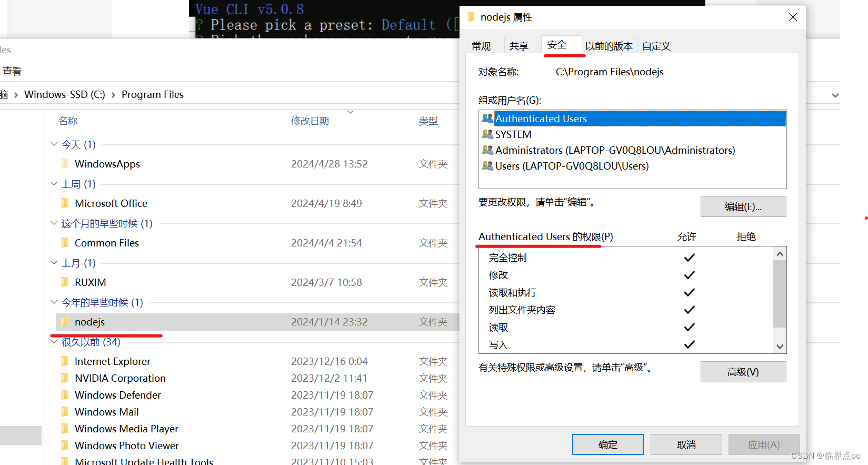Click the Authenticated Users group icon
The height and width of the screenshot is (465, 868).
487,118
